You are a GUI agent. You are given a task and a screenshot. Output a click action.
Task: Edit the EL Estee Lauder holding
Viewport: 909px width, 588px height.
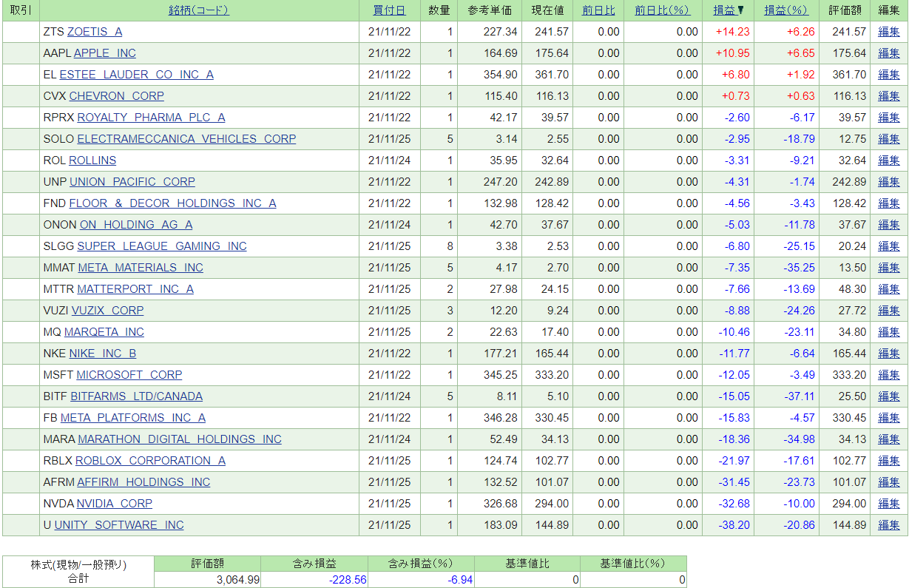tap(889, 75)
